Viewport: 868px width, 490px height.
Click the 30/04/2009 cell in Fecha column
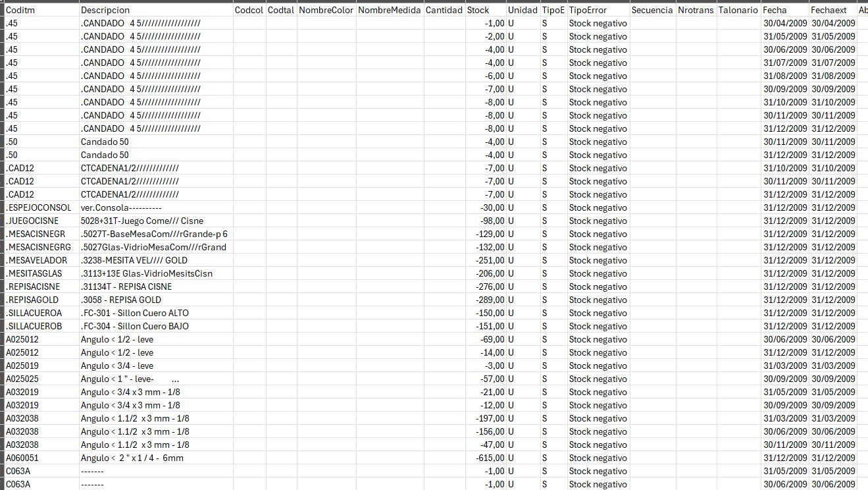click(784, 23)
